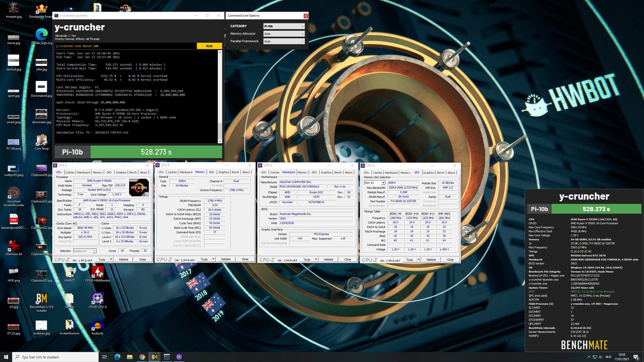The image size is (644, 362).
Task: Open trumpie.jpg image on desktop
Action: tap(14, 10)
